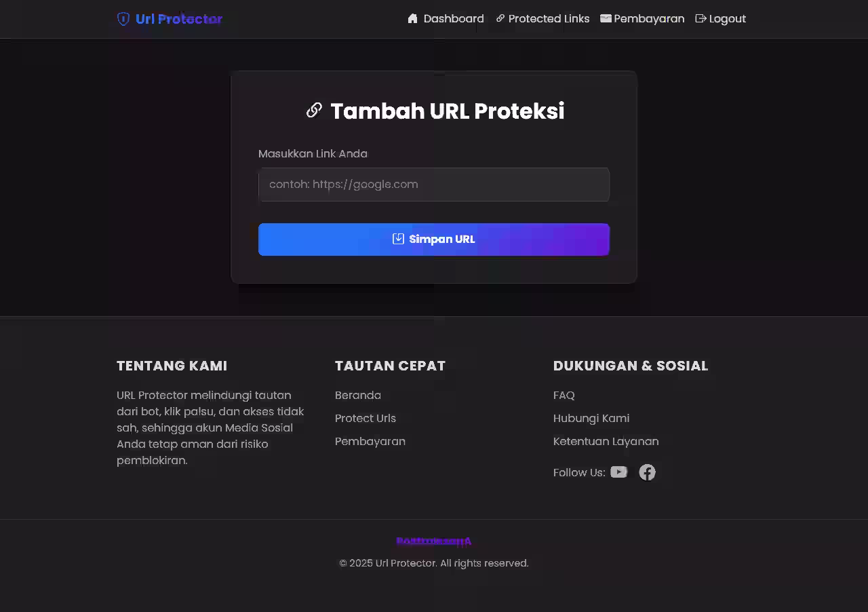Click the Url Protector brand name
Screen dimensions: 868x612
(x=179, y=19)
